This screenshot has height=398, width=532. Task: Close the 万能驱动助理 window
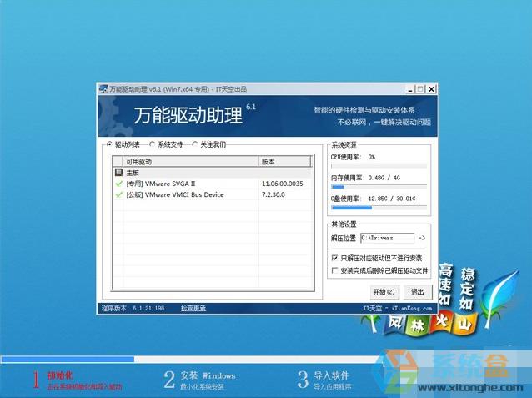[431, 89]
